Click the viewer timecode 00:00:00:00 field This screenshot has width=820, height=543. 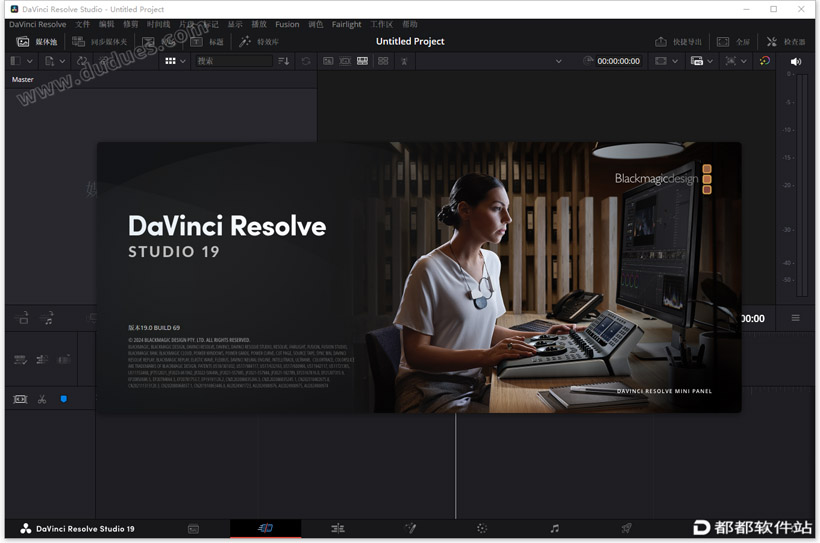point(619,61)
